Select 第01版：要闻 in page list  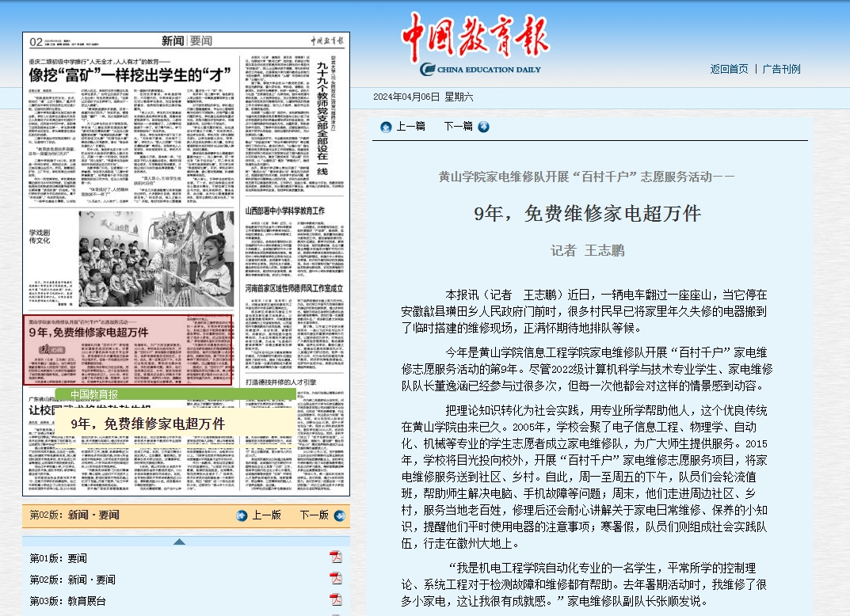pyautogui.click(x=59, y=558)
